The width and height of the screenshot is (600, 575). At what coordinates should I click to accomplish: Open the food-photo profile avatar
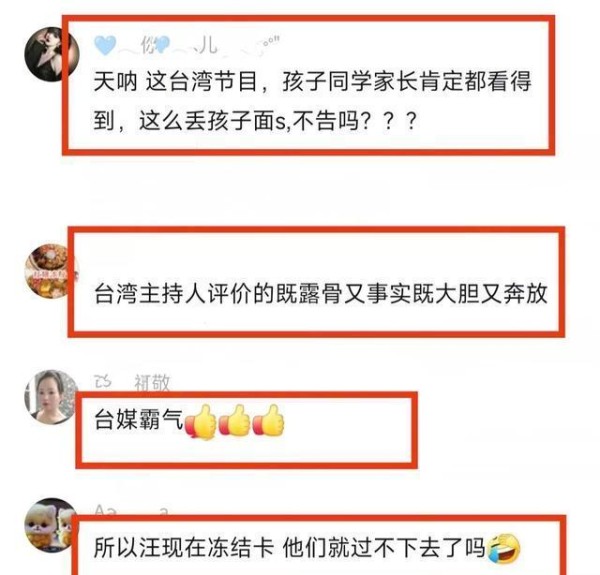(x=52, y=271)
